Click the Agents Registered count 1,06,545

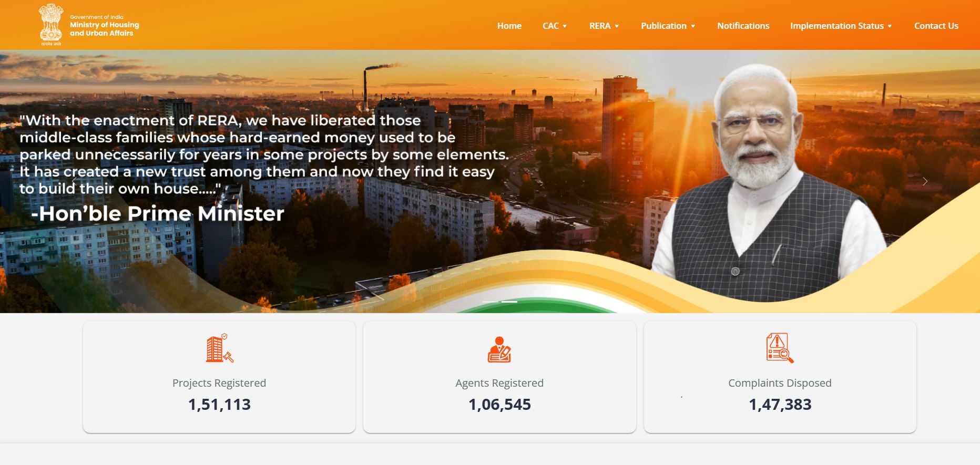coord(499,404)
